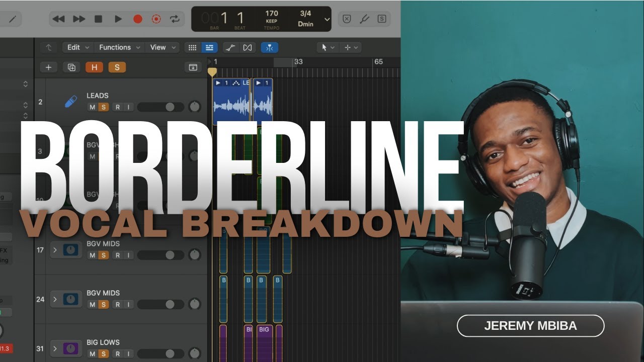Click track 17 BGV MIDS stack icon
Viewport: 644px width, 362px height.
pyautogui.click(x=70, y=249)
